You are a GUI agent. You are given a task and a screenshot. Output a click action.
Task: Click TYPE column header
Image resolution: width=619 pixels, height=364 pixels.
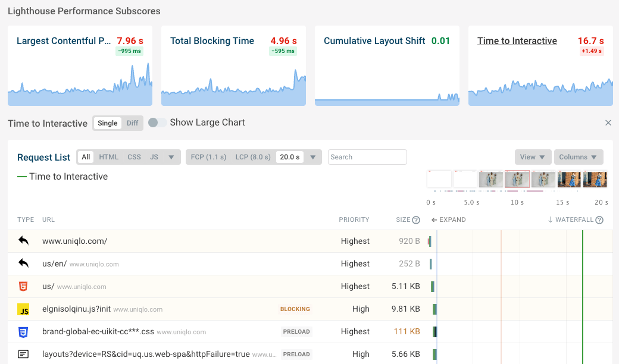(26, 219)
